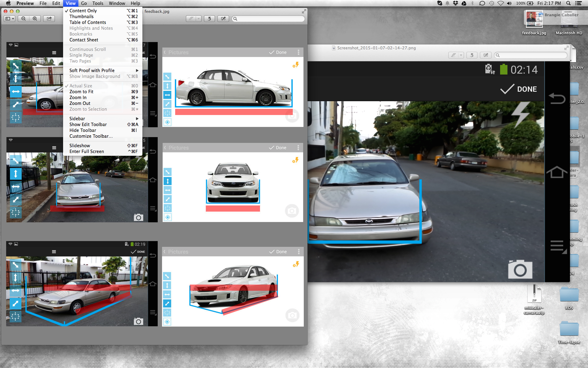Open the Tools menu
The width and height of the screenshot is (588, 368).
coord(98,3)
